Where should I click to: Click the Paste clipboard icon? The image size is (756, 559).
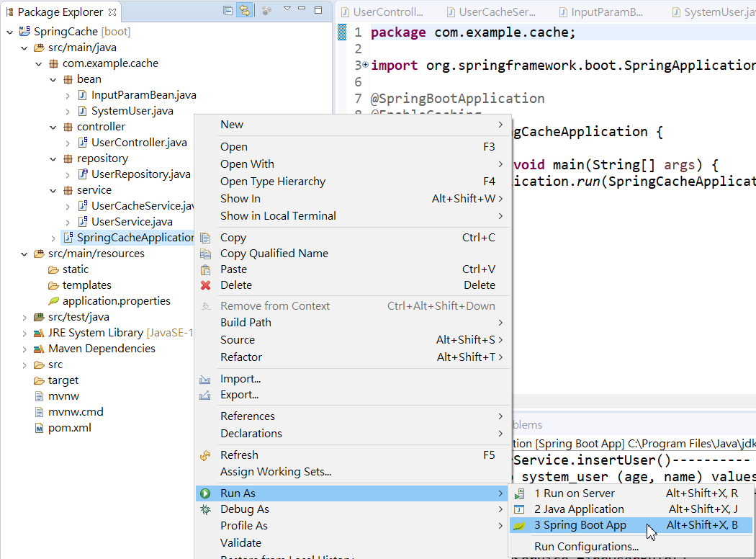coord(205,269)
